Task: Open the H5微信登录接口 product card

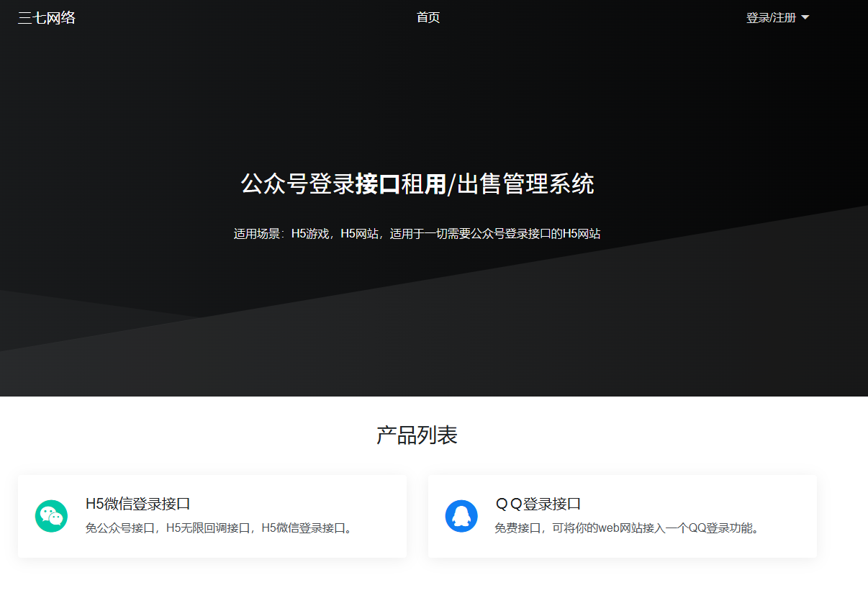Action: click(212, 516)
